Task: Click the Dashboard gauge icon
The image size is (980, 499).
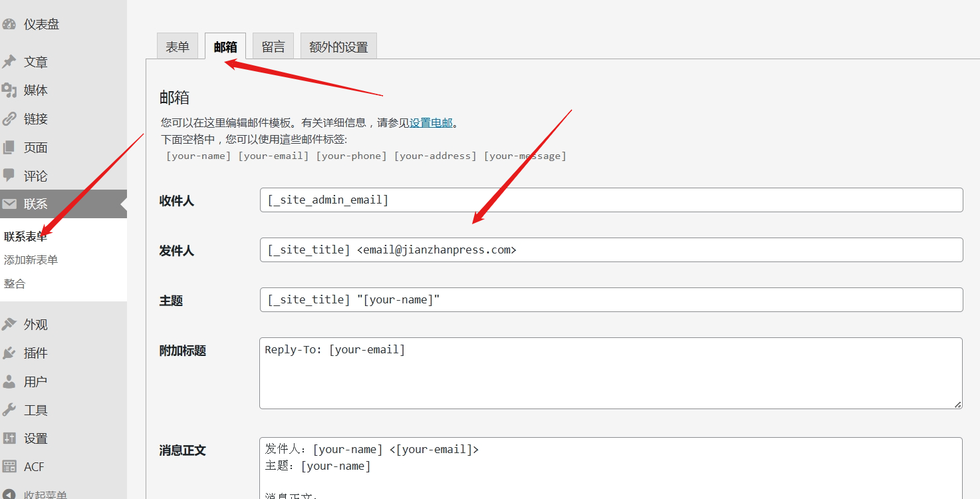Action: (x=9, y=25)
